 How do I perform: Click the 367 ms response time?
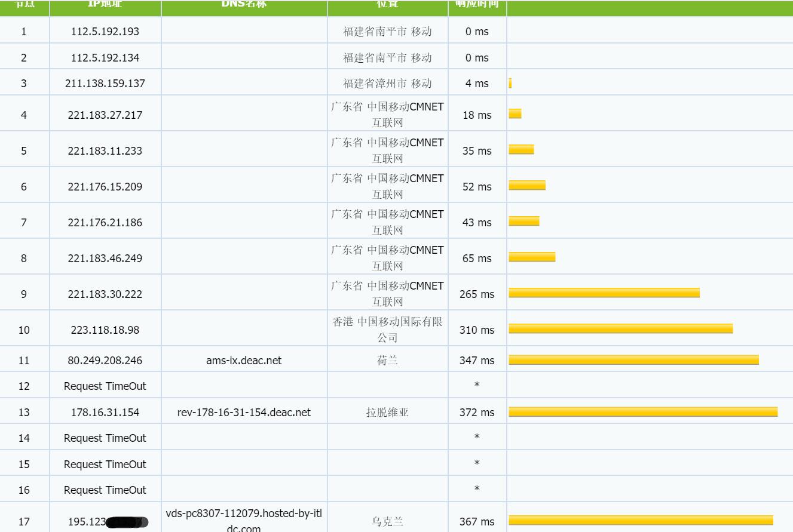click(x=477, y=522)
